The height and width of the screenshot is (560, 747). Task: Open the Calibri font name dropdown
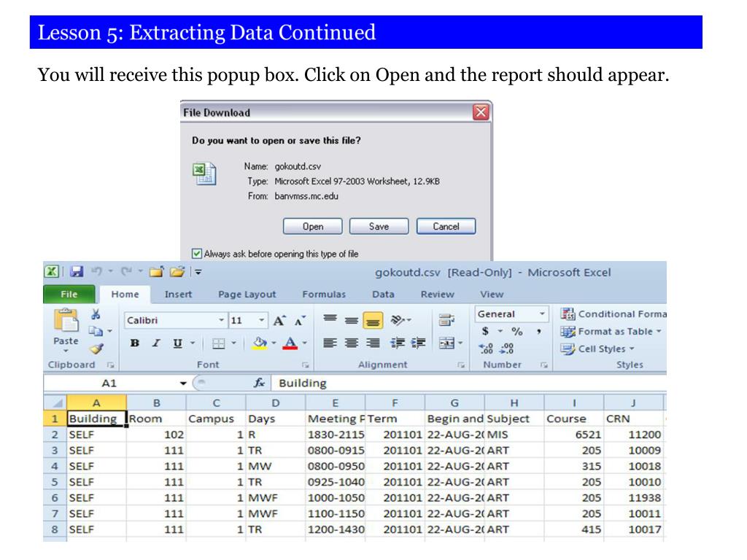[221, 320]
